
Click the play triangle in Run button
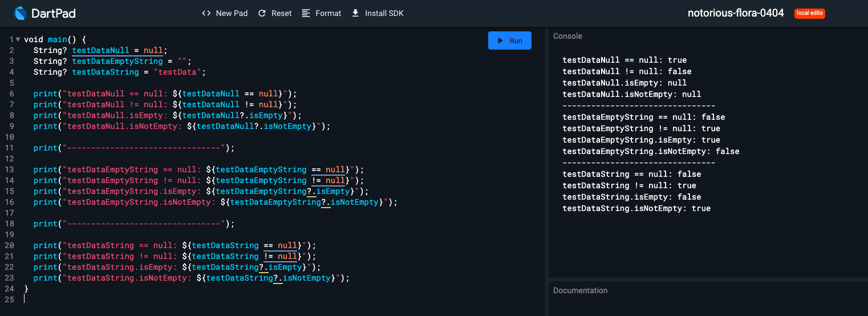pyautogui.click(x=500, y=40)
